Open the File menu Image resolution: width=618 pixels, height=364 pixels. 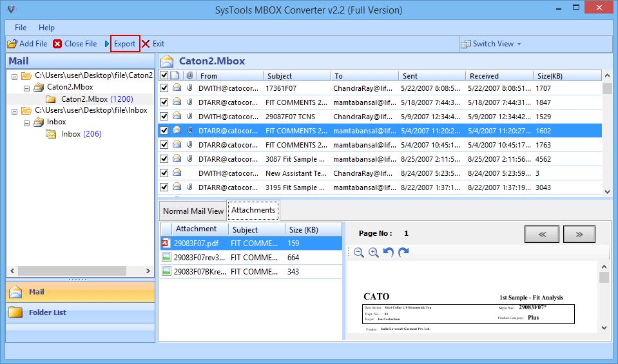click(x=21, y=28)
